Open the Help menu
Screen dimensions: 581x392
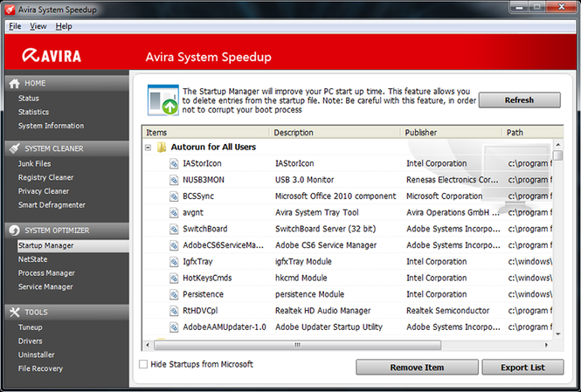pos(64,26)
